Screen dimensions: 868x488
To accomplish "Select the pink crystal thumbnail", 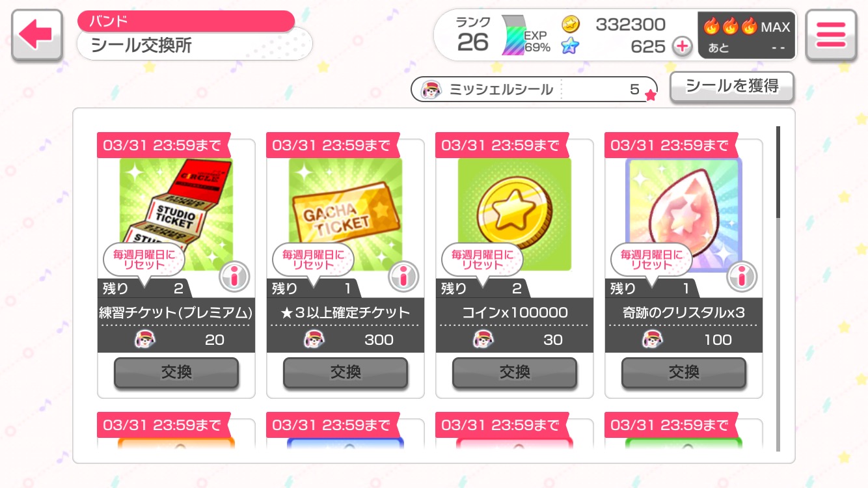I will point(684,214).
